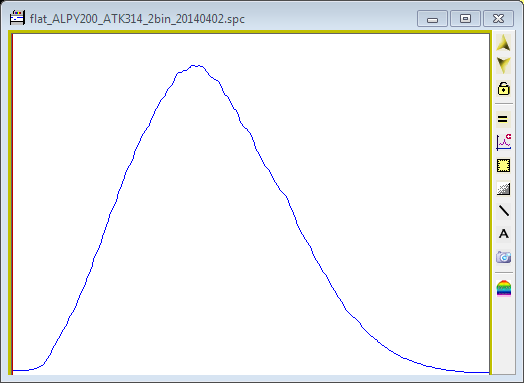This screenshot has width=524, height=383.
Task: Click the window icon beside the file title
Action: point(17,18)
